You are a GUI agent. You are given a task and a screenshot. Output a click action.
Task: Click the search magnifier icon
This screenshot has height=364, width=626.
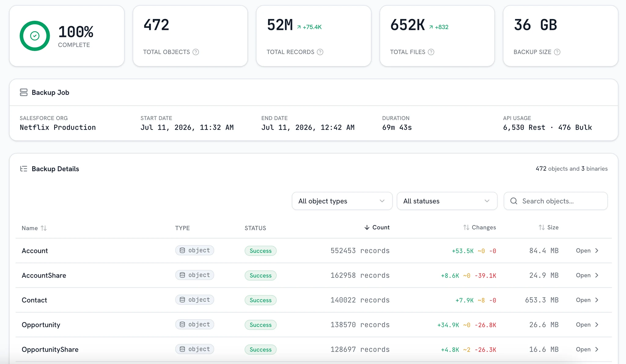click(514, 201)
